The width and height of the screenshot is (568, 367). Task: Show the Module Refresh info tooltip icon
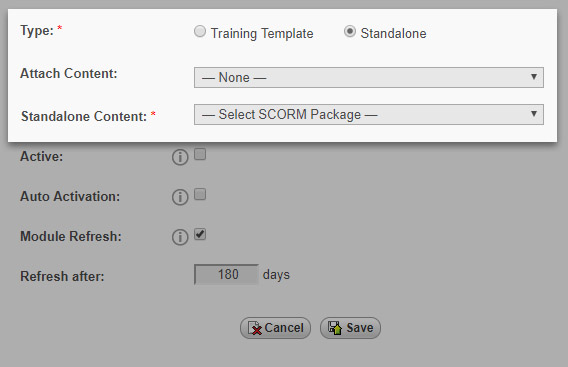tap(180, 237)
